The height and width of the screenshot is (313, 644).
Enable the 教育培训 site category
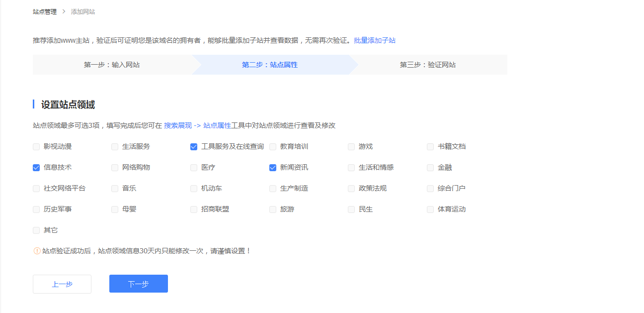coord(272,146)
